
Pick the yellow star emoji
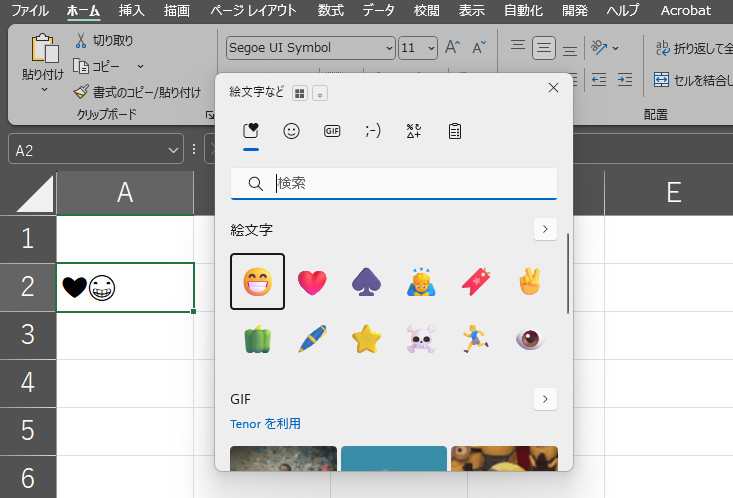(367, 339)
